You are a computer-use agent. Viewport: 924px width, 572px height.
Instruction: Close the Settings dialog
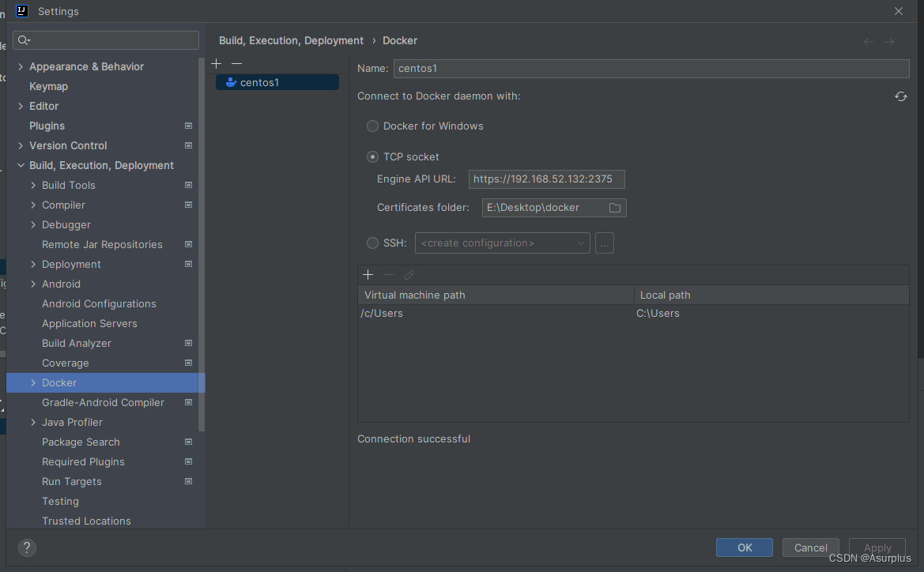tap(899, 11)
